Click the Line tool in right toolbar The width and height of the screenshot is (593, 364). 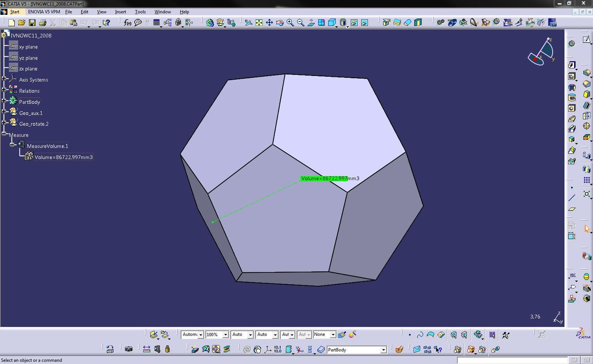(x=572, y=198)
